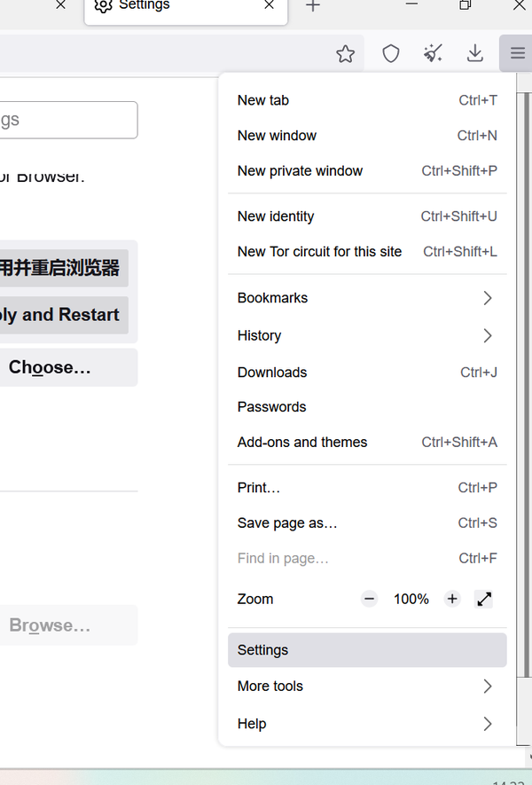Click the settings search input field
The width and height of the screenshot is (532, 785).
(x=66, y=120)
